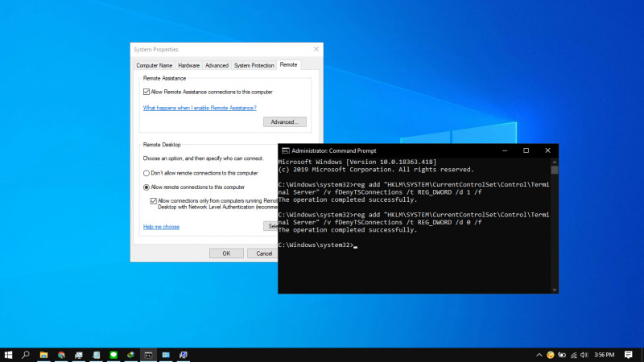Viewport: 644px width, 362px height.
Task: Click the Version 10.0.18363.418 text line
Action: point(357,162)
